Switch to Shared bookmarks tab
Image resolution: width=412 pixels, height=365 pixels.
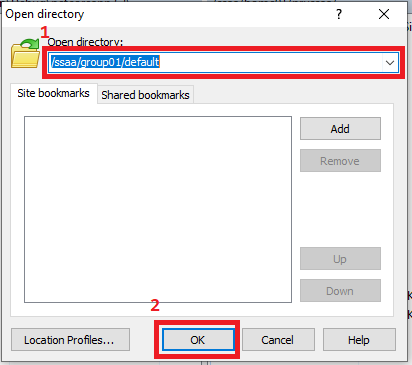pyautogui.click(x=145, y=95)
